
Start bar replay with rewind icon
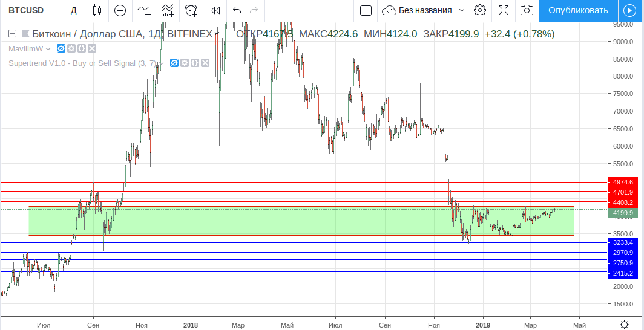pos(215,10)
